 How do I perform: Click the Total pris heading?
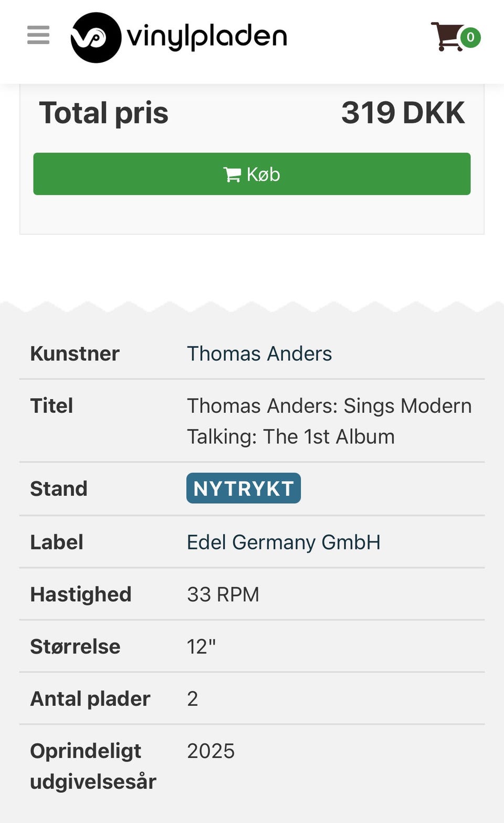(x=104, y=113)
